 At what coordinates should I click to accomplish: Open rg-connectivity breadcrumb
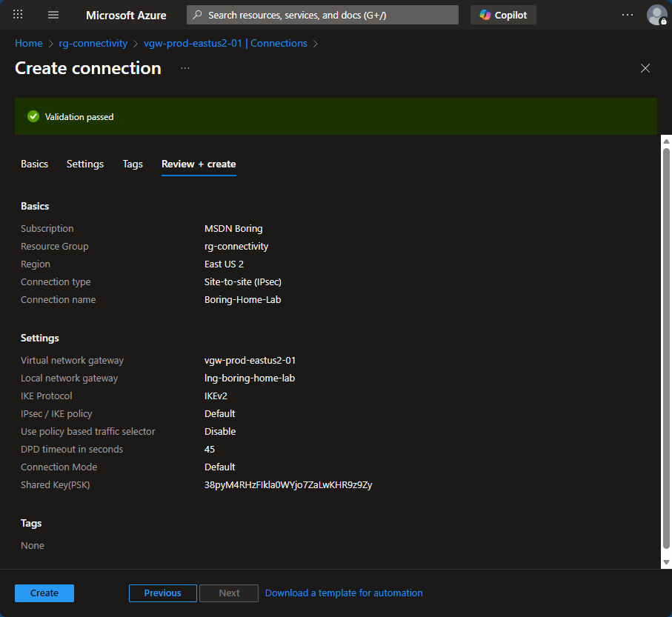tap(93, 43)
